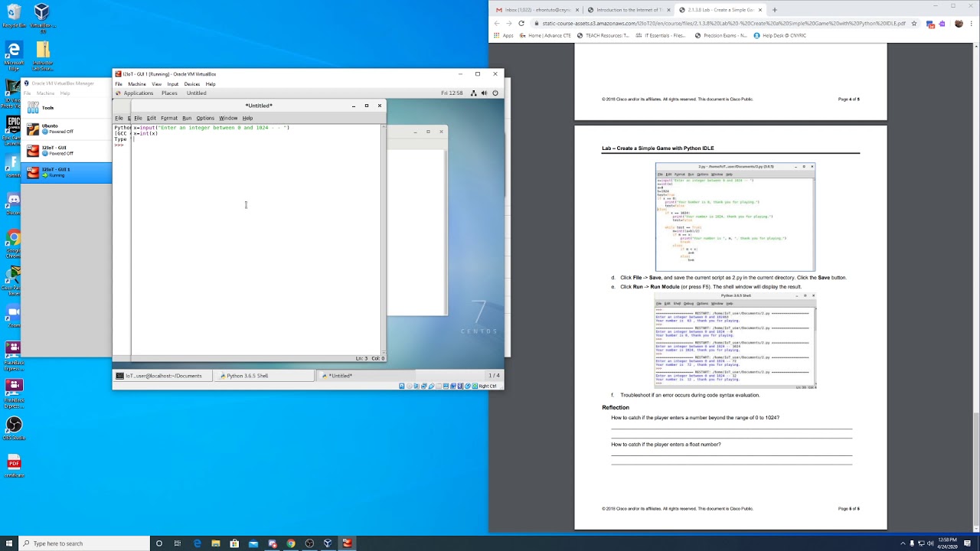Screen dimensions: 980x551
Task: Open a new Chrome tab with the plus button
Action: tap(774, 10)
